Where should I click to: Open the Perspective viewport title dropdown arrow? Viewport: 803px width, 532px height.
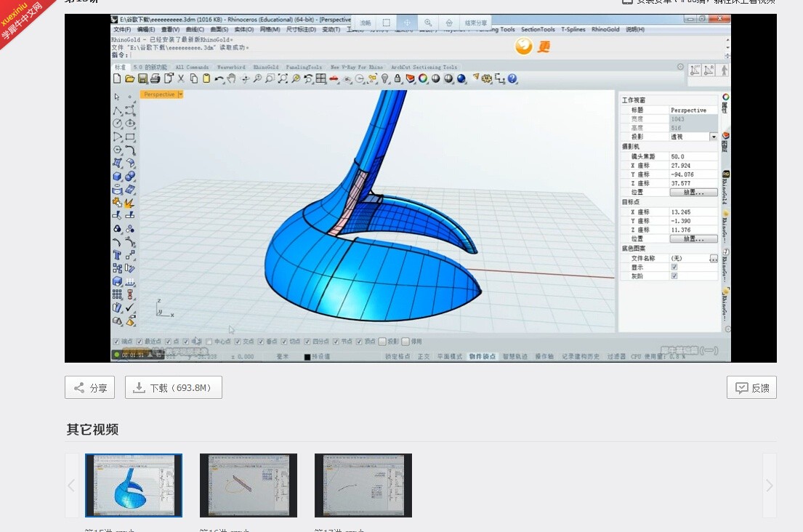tap(180, 94)
